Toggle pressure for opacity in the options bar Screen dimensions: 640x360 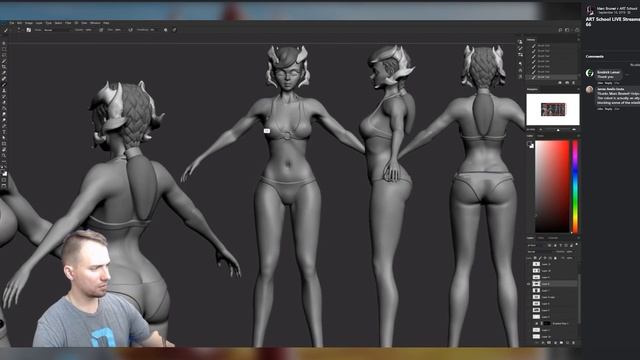(101, 30)
